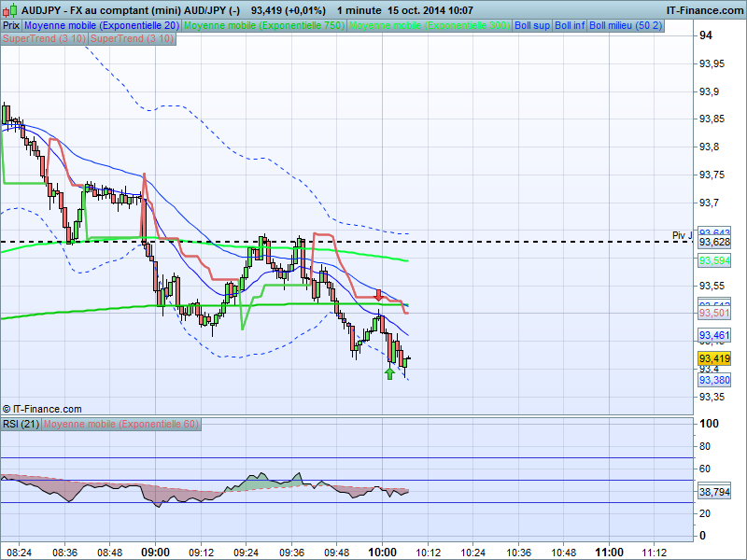Image resolution: width=747 pixels, height=560 pixels.
Task: Open Moyenne mobile (Exponentielle 750) indicator label
Action: tap(264, 26)
